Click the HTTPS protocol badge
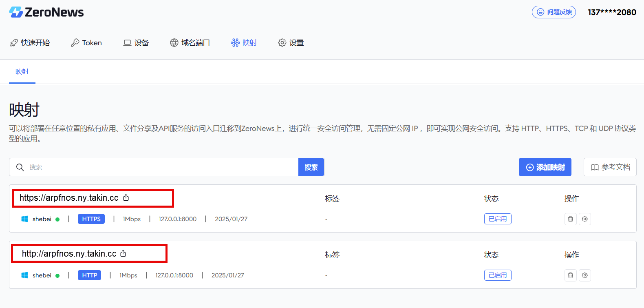Screen dimensions: 644x308 pyautogui.click(x=91, y=219)
